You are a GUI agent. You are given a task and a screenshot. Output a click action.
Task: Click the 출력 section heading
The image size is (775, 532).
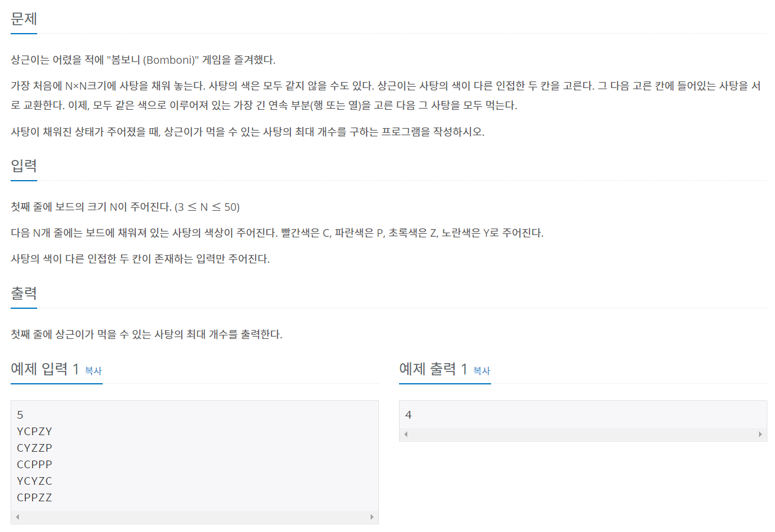[x=24, y=293]
